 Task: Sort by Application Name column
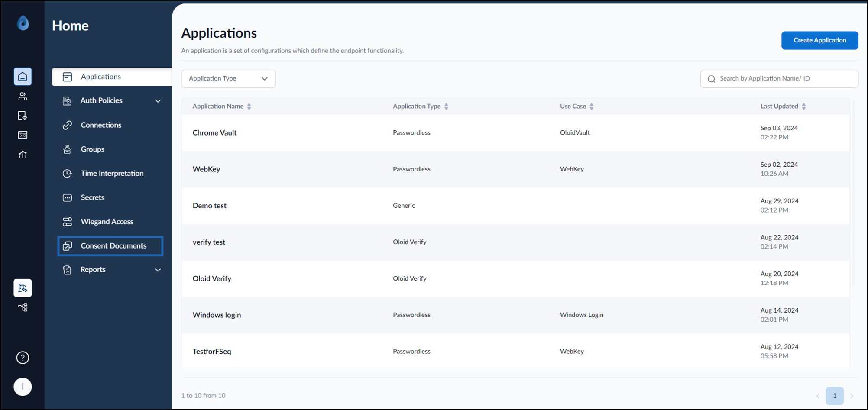point(249,107)
